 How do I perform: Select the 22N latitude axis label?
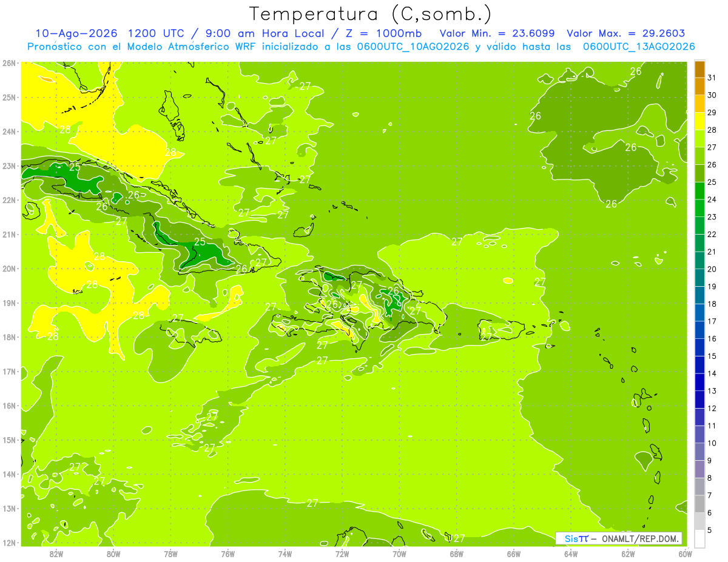tap(8, 200)
